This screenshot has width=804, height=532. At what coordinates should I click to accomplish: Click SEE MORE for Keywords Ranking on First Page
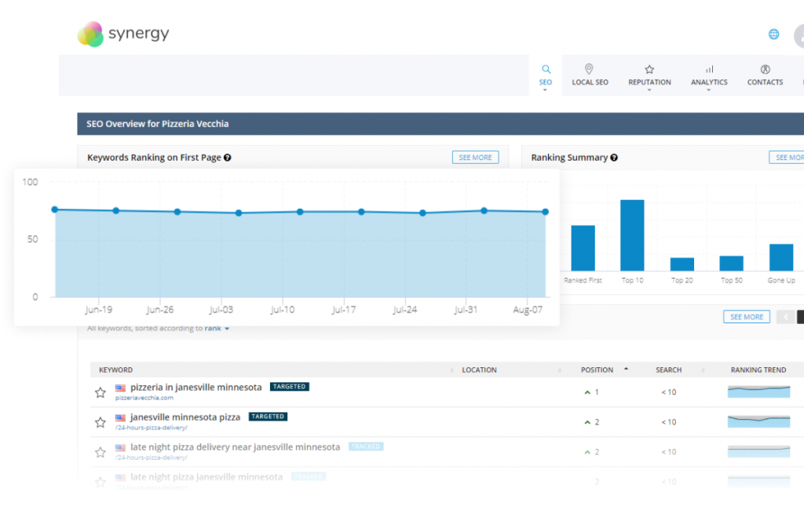pyautogui.click(x=475, y=158)
